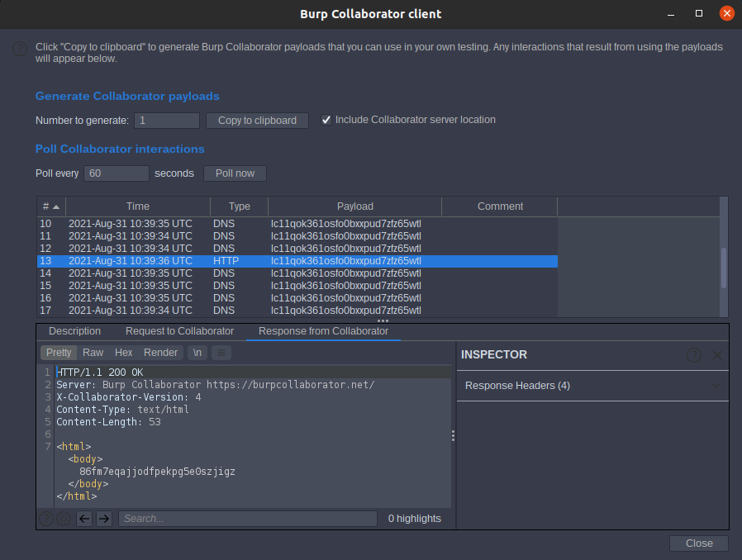742x560 pixels.
Task: Click the Content-Length: 53 line
Action: [x=108, y=422]
